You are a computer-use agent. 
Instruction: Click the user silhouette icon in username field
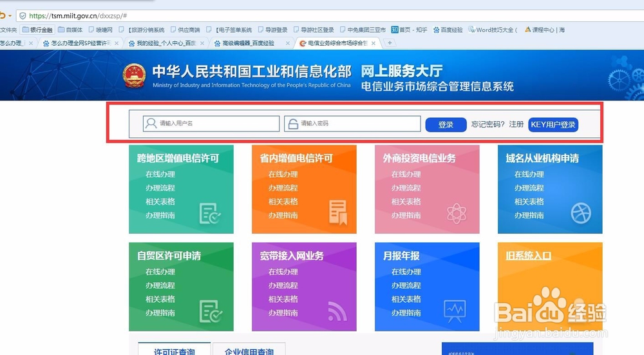pos(151,123)
